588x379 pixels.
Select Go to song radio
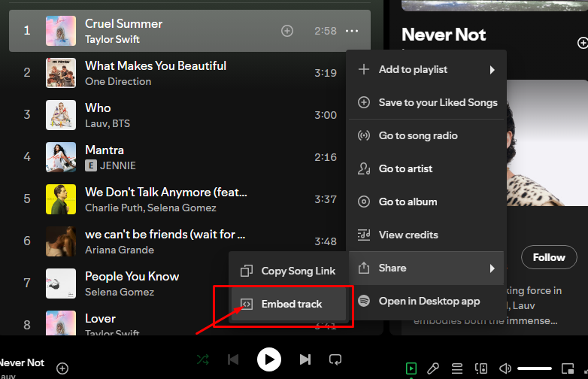pyautogui.click(x=426, y=135)
